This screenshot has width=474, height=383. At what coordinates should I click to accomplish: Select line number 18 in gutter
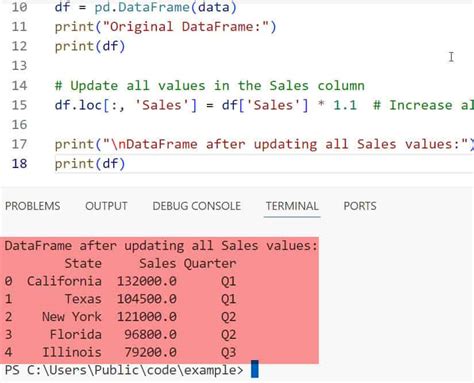pos(19,163)
